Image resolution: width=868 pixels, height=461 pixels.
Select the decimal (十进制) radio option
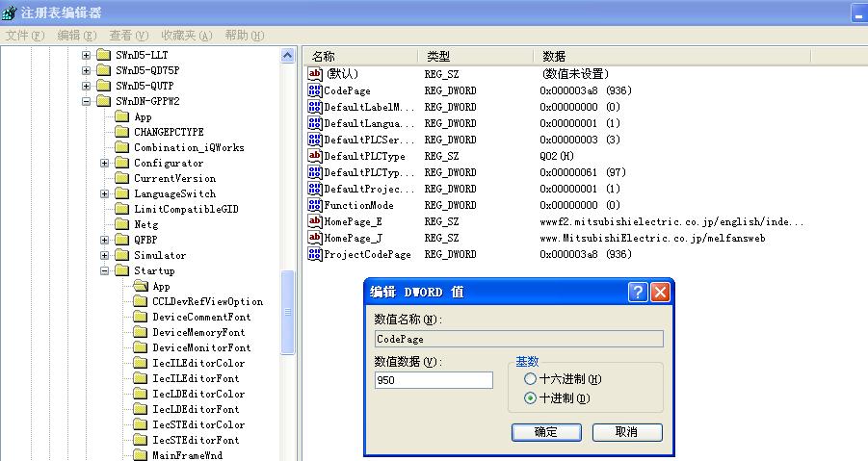[x=530, y=398]
